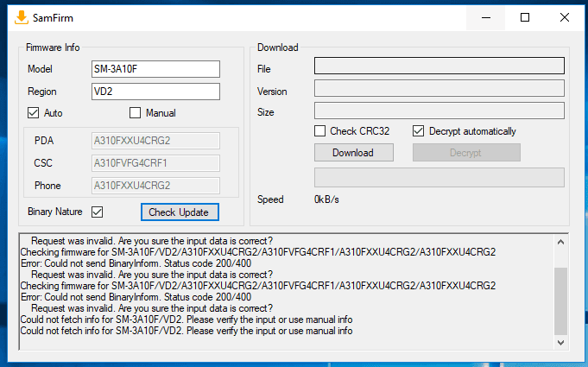
Task: Click the Check Update button
Action: pyautogui.click(x=180, y=212)
